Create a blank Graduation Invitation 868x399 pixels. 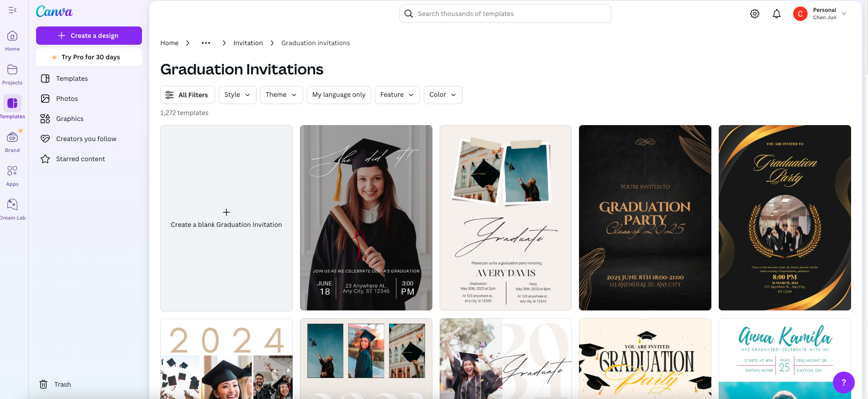coord(226,218)
